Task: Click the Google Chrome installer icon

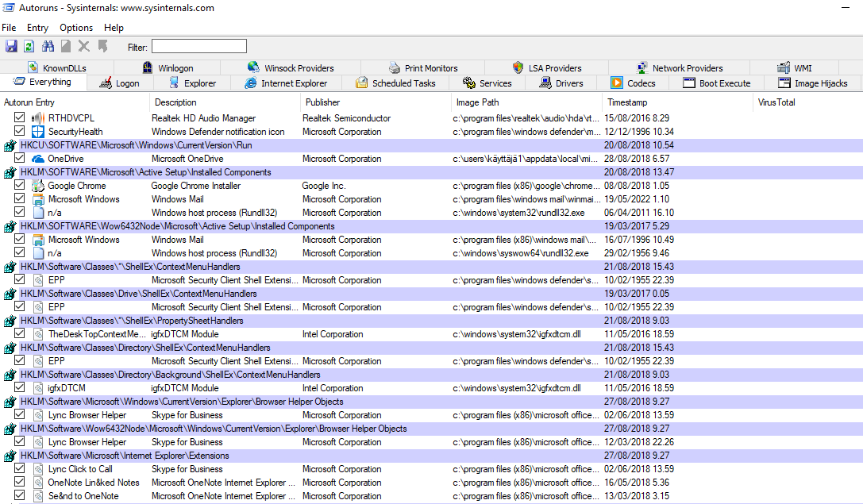Action: tap(37, 186)
